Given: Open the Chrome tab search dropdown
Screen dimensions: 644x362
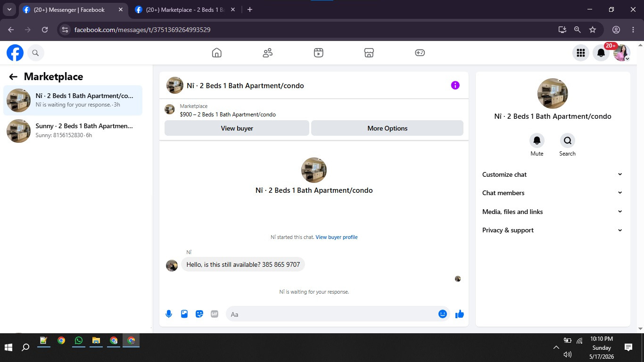Looking at the screenshot, I should pyautogui.click(x=9, y=9).
